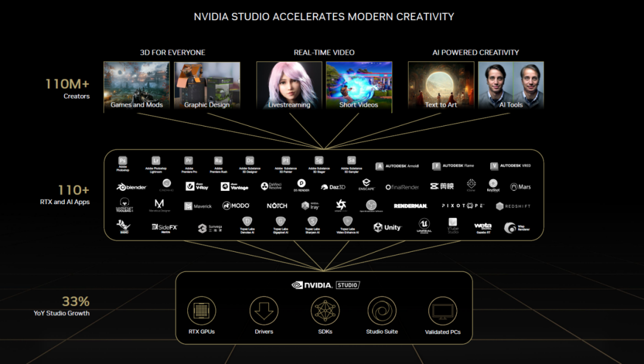This screenshot has width=644, height=364.
Task: Click the DaVinci Resolve logo
Action: tap(271, 186)
